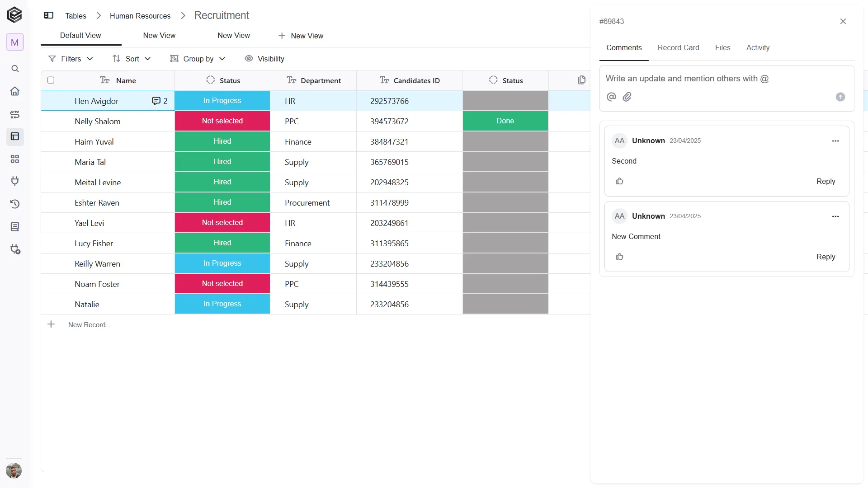Go to Home via sidebar house icon
The image size is (868, 488).
[15, 91]
